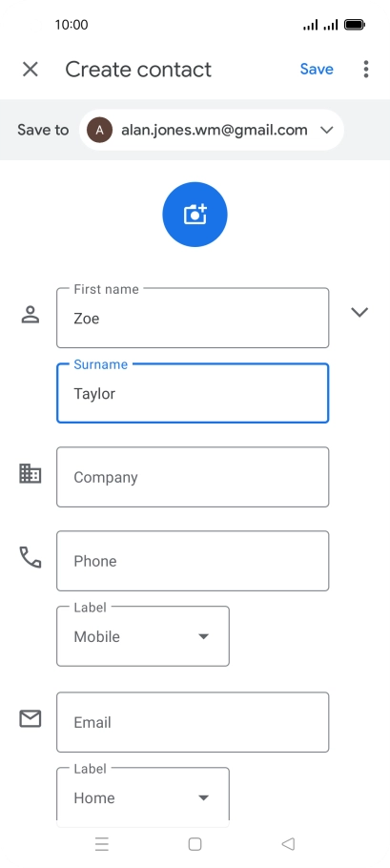Close the Create contact screen with X

(30, 70)
